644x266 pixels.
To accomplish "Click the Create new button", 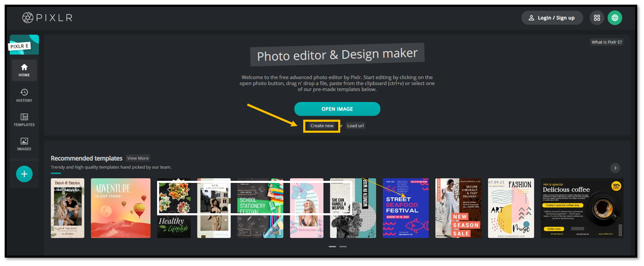I will coord(322,126).
